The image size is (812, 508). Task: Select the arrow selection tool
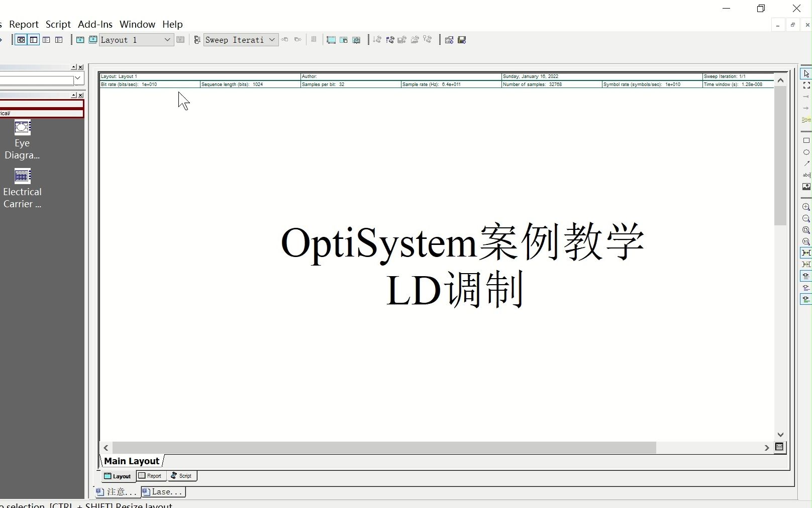click(x=806, y=73)
